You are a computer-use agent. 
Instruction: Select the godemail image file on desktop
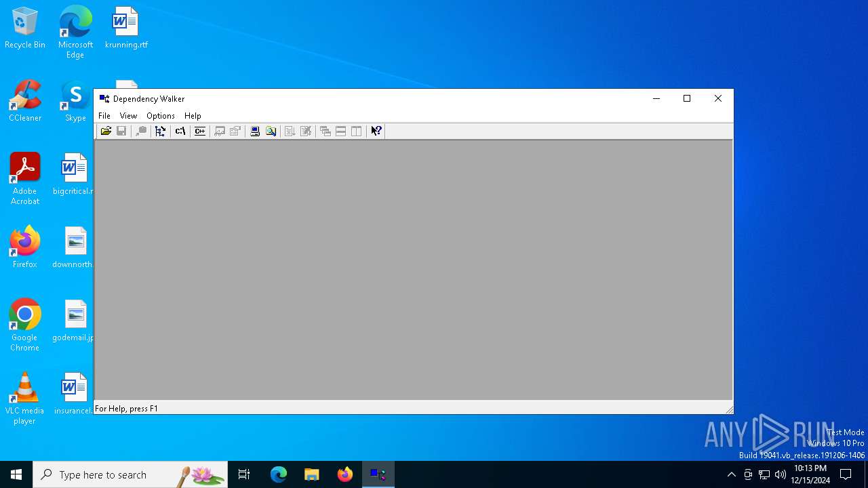(x=73, y=321)
